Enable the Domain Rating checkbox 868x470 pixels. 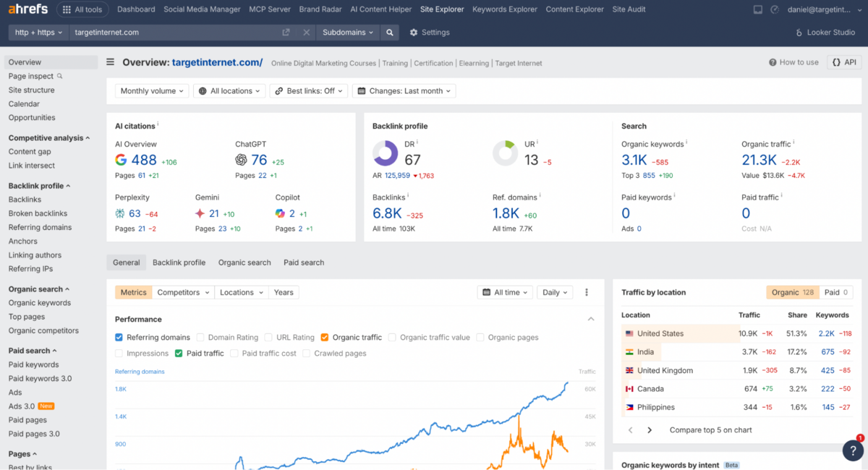click(x=200, y=337)
